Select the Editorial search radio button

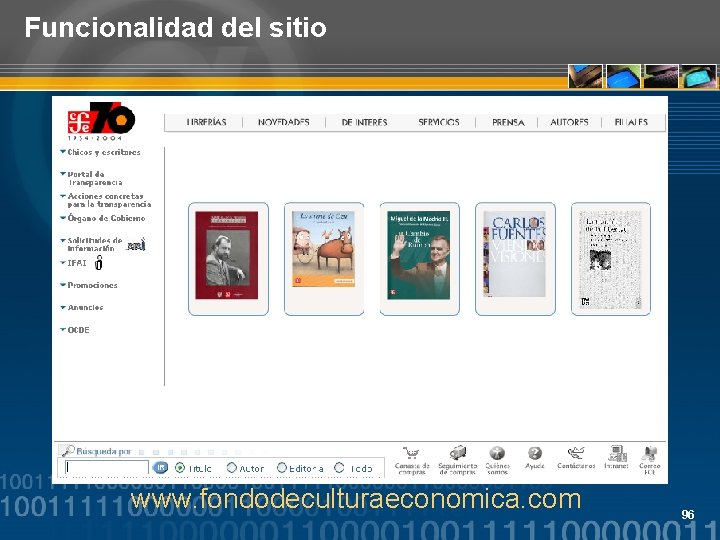(281, 467)
